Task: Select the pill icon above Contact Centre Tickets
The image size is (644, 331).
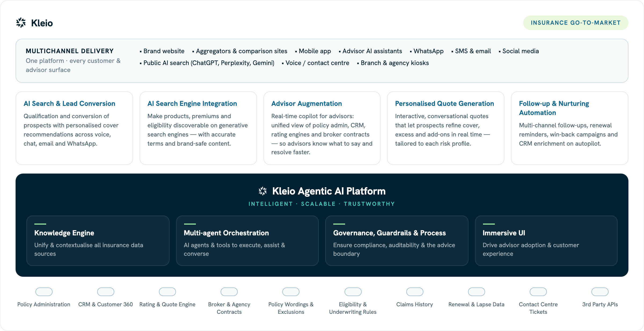Action: point(538,292)
